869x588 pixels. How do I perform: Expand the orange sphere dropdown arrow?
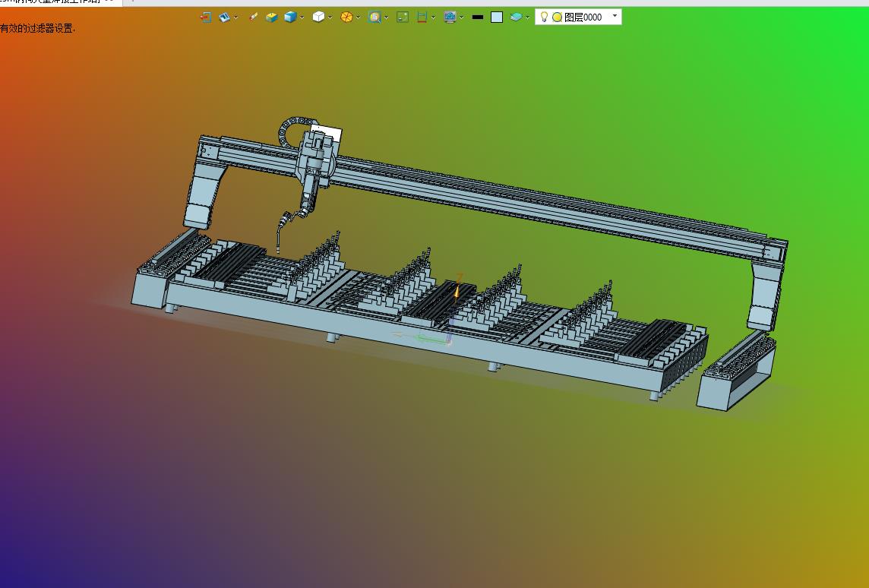pos(359,17)
